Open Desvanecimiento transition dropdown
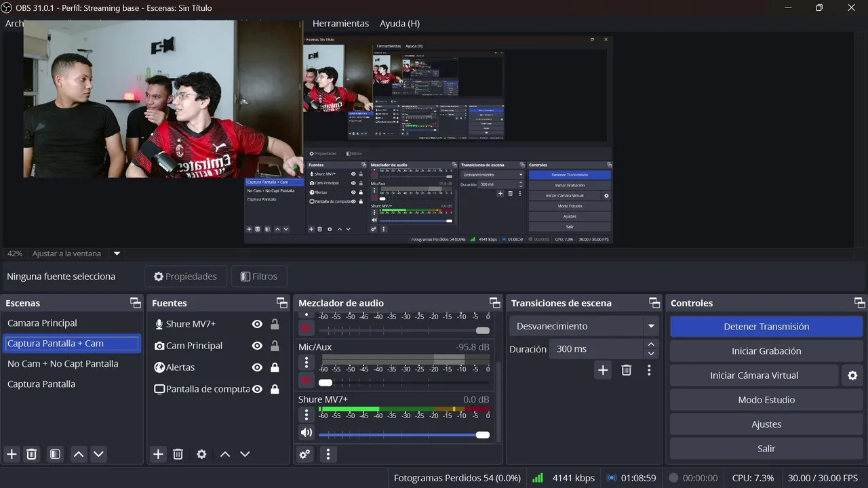The image size is (868, 488). (584, 326)
